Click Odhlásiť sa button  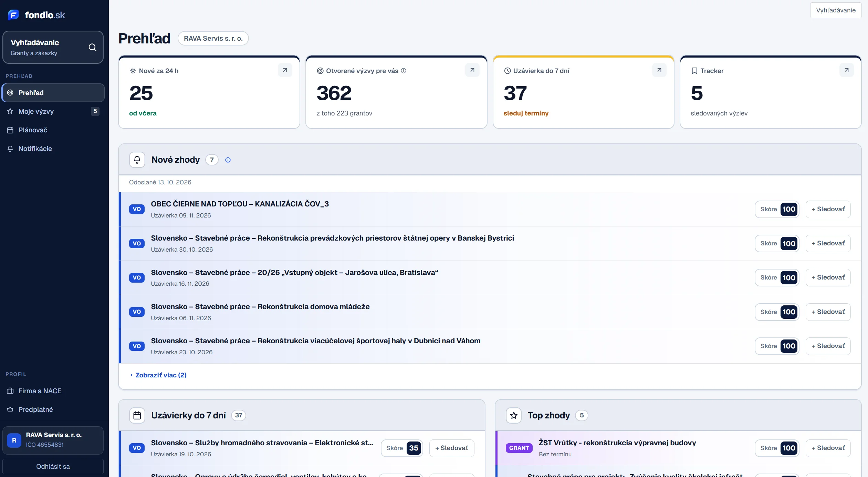coord(53,466)
